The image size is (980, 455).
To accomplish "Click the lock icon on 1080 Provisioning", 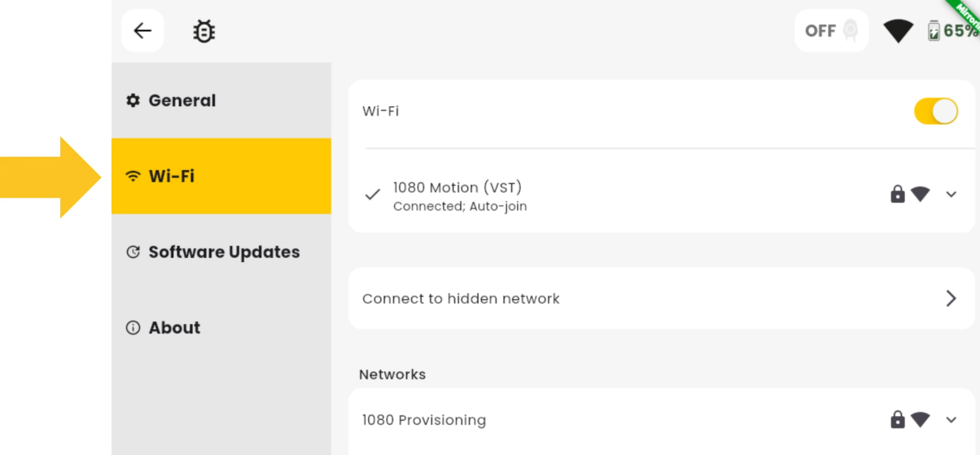I will [897, 419].
